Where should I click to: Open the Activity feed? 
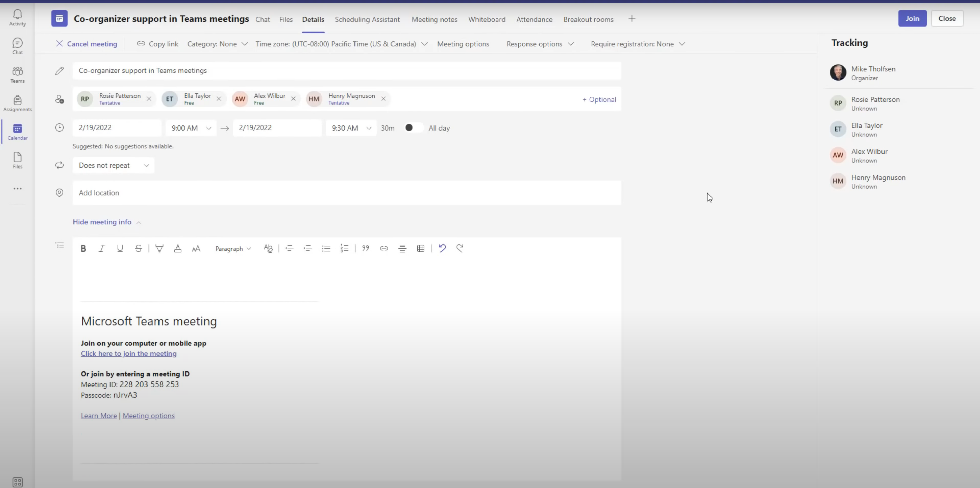coord(17,17)
